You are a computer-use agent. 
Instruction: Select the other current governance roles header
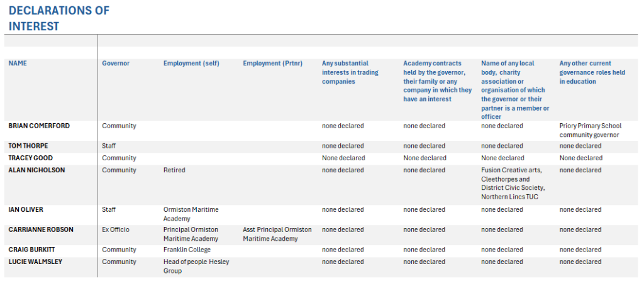click(592, 72)
